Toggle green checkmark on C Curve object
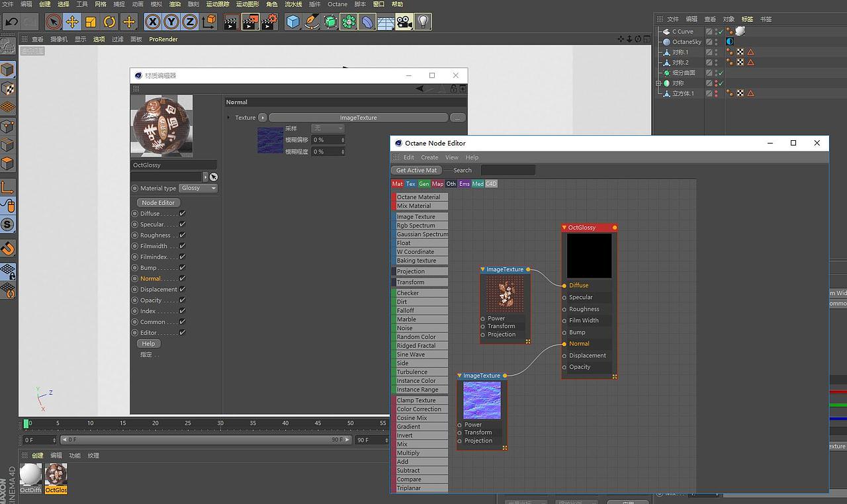 [x=721, y=31]
